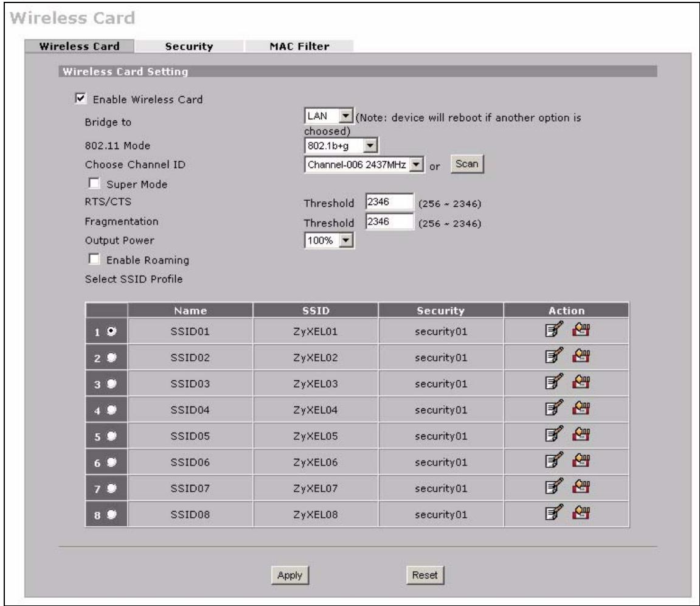
Task: Click the Action column header
Action: tap(567, 310)
